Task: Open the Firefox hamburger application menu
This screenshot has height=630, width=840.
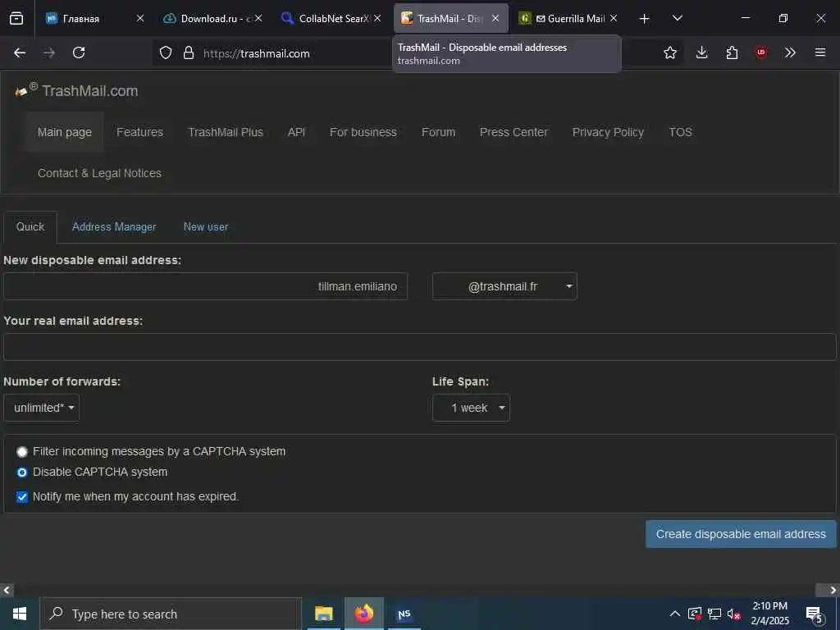Action: click(x=820, y=52)
